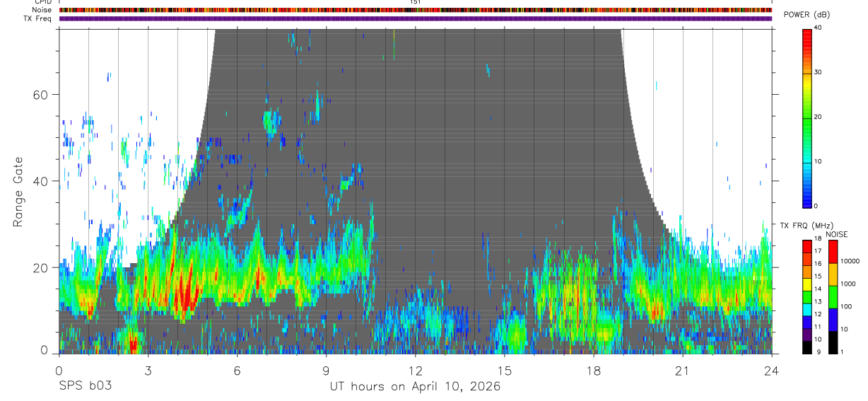
Task: Click the NOISE legend label '10000'
Action: [851, 261]
